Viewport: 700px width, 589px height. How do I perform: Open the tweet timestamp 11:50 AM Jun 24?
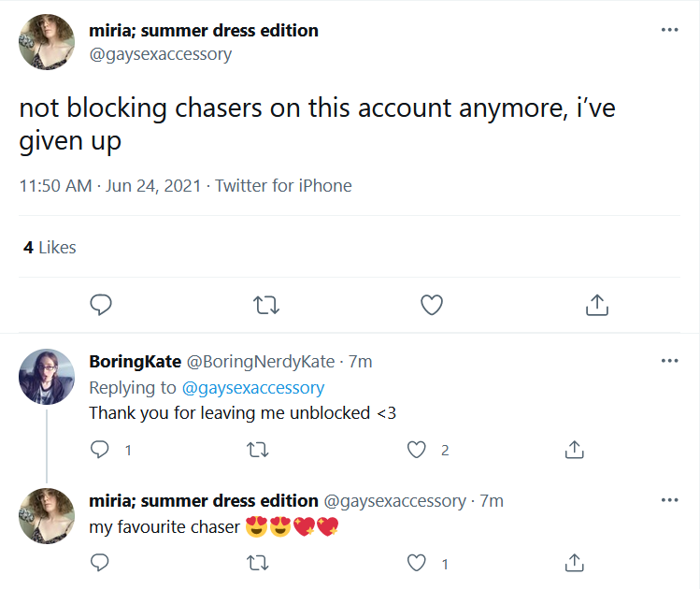(110, 186)
